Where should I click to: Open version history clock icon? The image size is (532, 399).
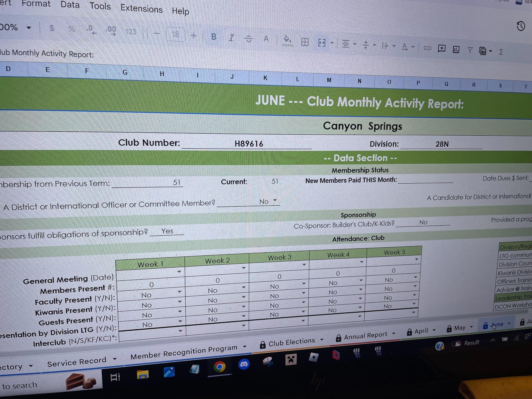point(521,26)
